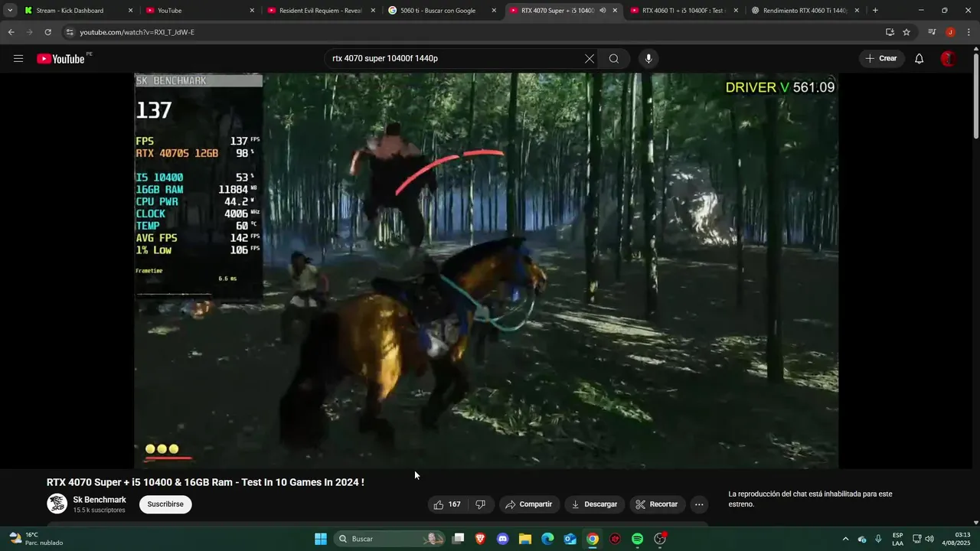980x551 pixels.
Task: Go back in browser
Action: tap(11, 32)
